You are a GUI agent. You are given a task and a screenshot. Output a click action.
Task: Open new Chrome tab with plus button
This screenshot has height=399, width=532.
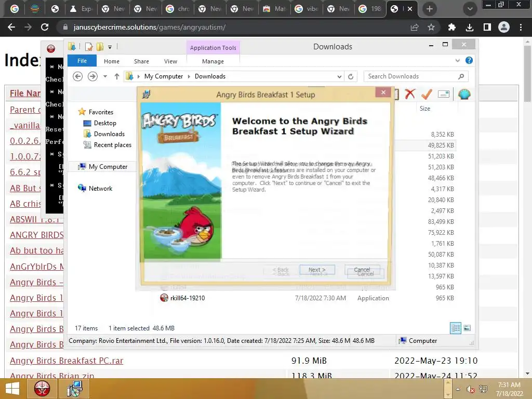[x=430, y=9]
